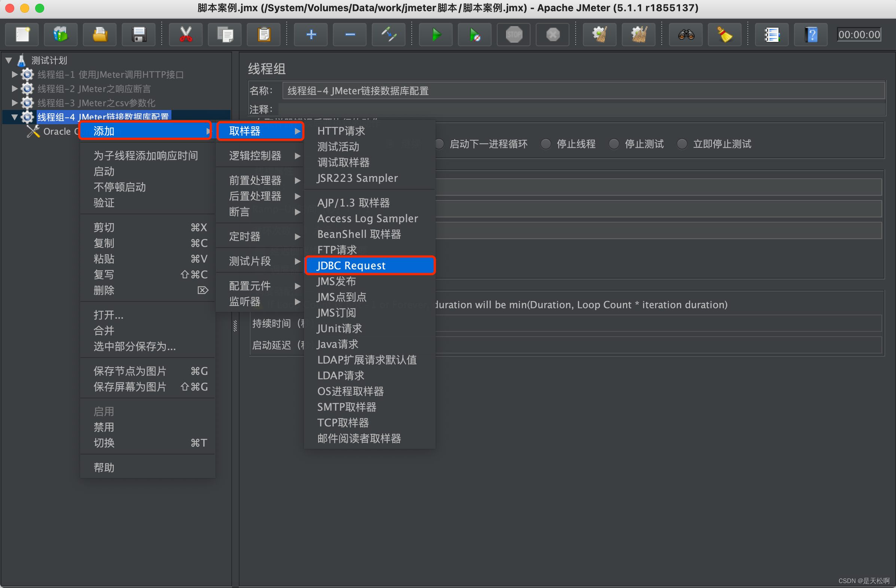The width and height of the screenshot is (896, 588).
Task: Select 停止线程 radio button
Action: (x=546, y=144)
